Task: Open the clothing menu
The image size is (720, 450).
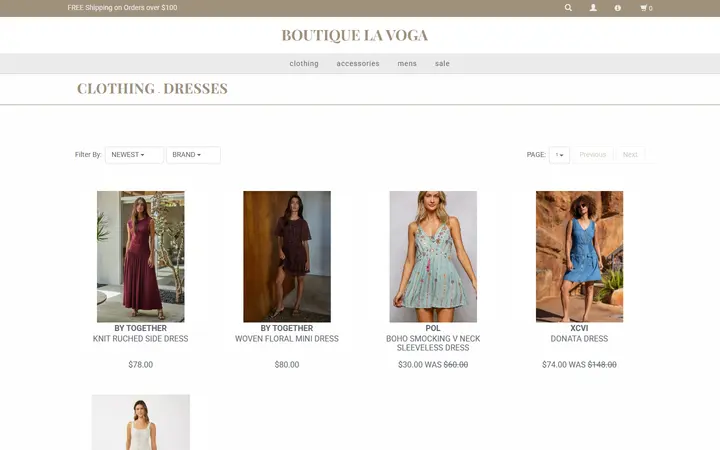Action: coord(304,63)
